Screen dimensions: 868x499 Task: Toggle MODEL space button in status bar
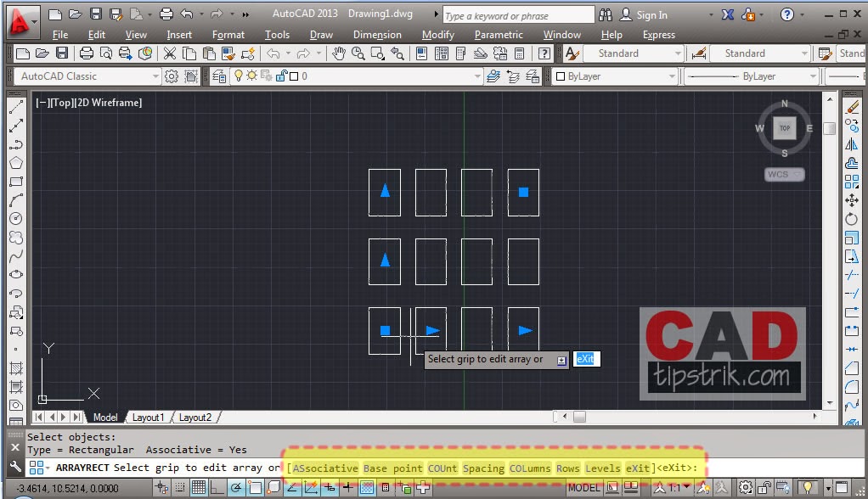(x=584, y=488)
